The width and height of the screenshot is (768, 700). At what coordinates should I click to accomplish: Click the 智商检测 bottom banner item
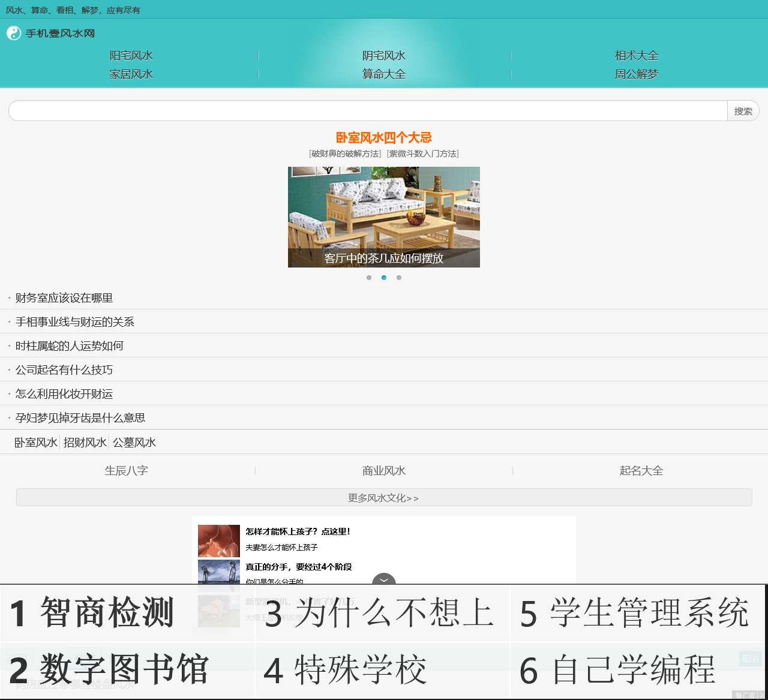[x=93, y=613]
